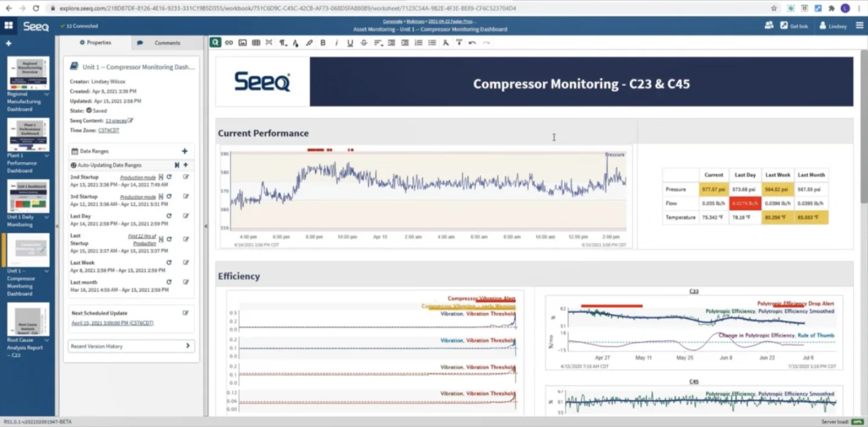
Task: Expand Root Cause Analysis Report worksheet options
Action: (46, 340)
